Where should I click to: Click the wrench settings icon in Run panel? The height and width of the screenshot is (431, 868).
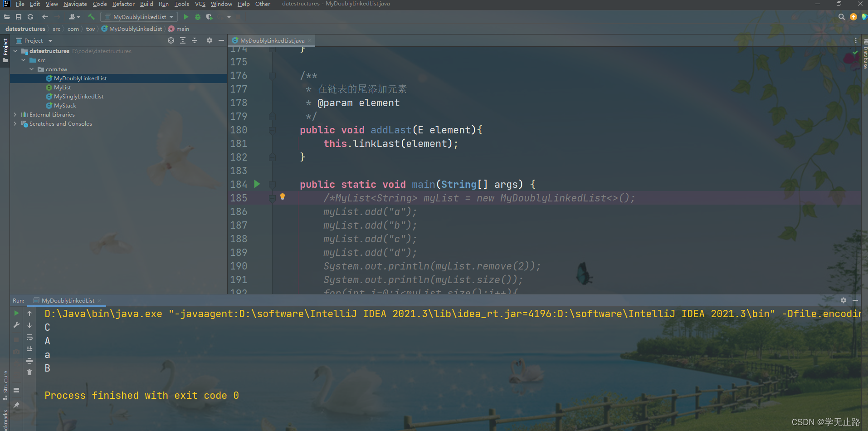point(16,325)
